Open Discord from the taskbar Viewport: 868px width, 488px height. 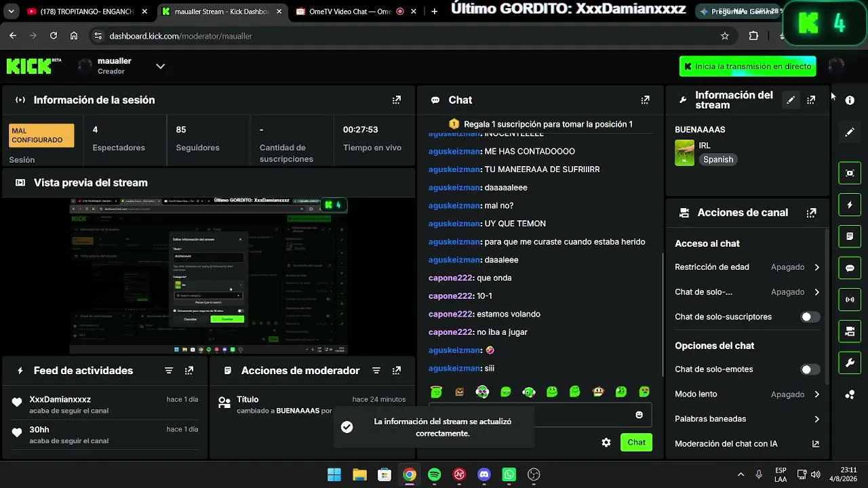pos(484,474)
